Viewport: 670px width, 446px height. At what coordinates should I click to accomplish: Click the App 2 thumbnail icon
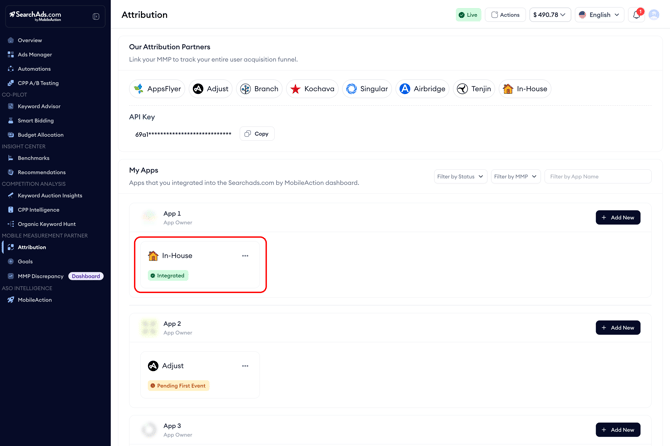click(x=149, y=327)
